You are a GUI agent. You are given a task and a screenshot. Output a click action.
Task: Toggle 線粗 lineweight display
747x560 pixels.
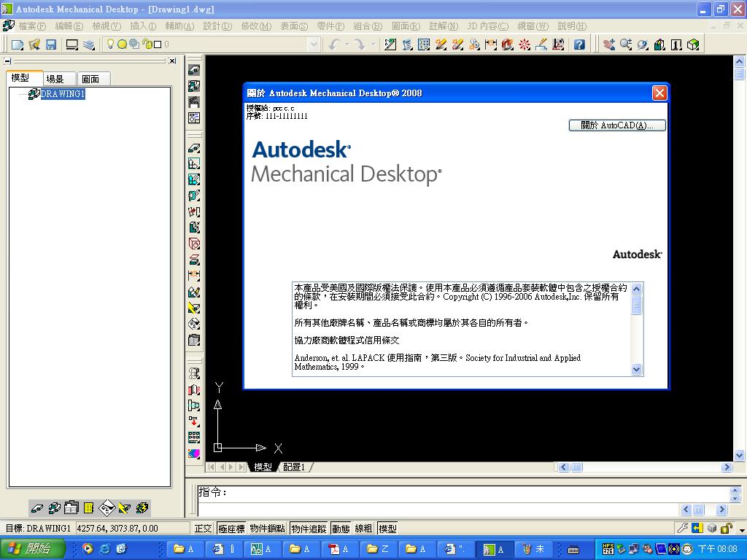pos(363,529)
